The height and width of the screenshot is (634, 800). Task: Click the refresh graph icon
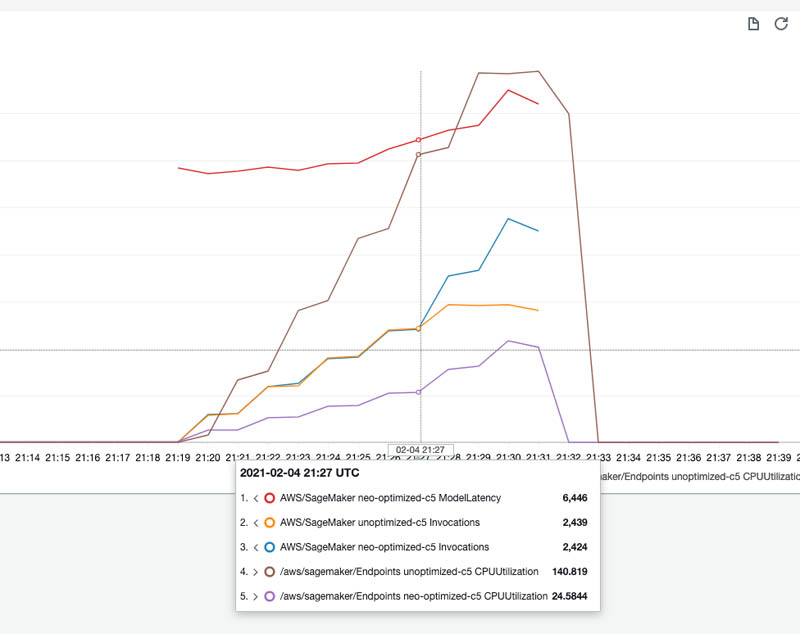[x=781, y=24]
